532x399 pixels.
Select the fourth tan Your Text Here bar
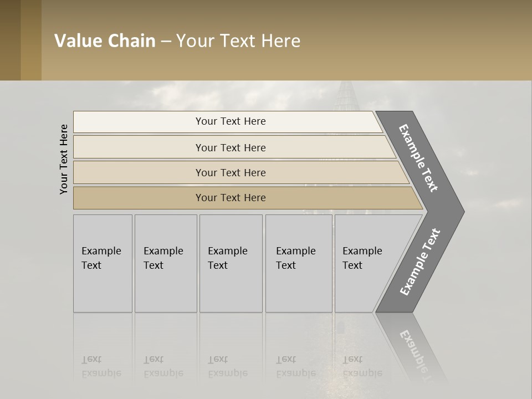[x=248, y=198]
